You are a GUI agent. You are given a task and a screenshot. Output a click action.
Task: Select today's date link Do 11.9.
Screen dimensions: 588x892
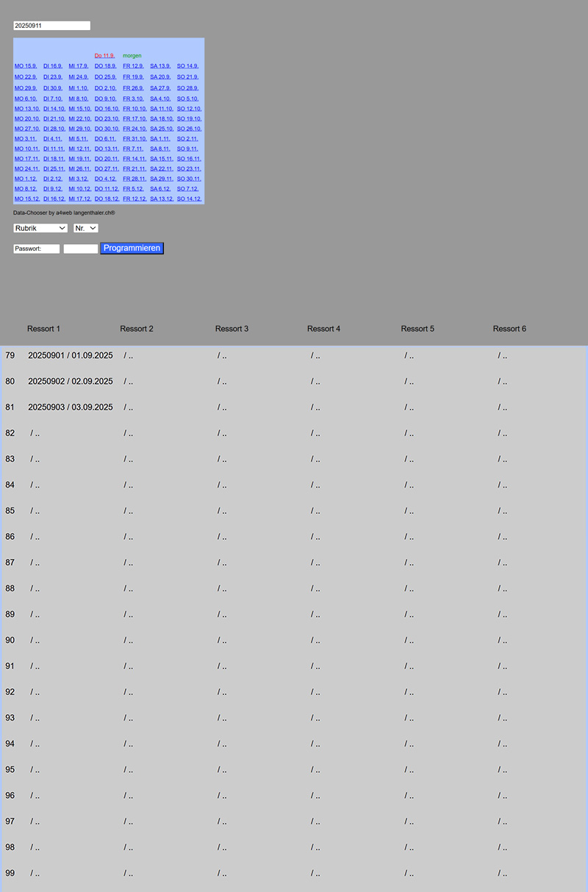[x=104, y=55]
